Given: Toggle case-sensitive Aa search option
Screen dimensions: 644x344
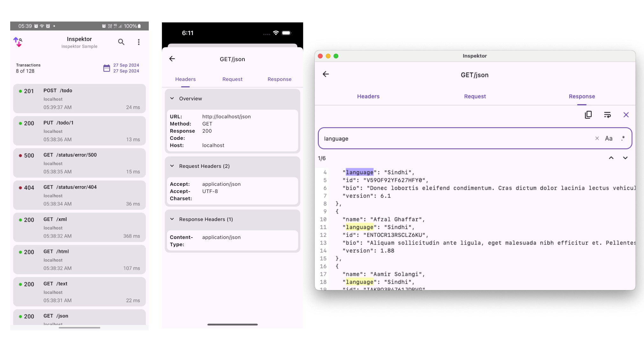Looking at the screenshot, I should 609,138.
